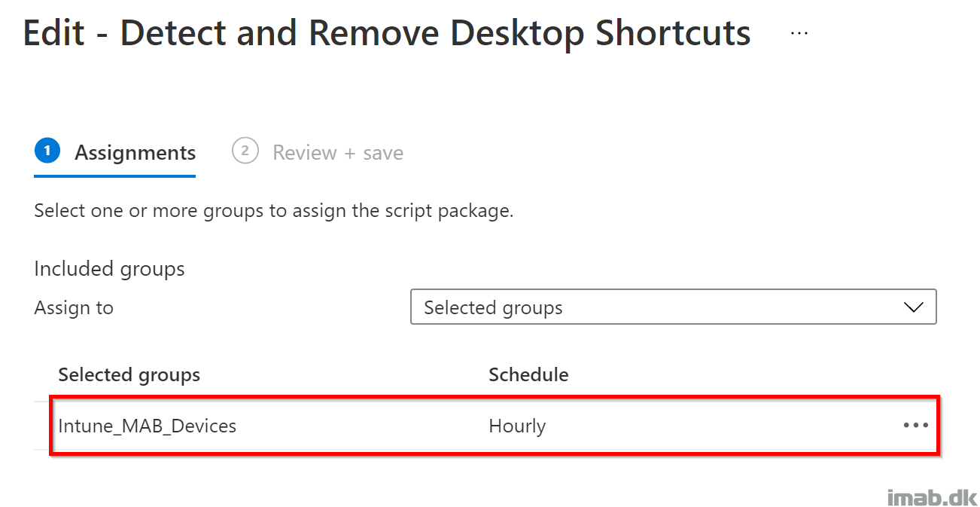Click the Review + save label text

[338, 153]
